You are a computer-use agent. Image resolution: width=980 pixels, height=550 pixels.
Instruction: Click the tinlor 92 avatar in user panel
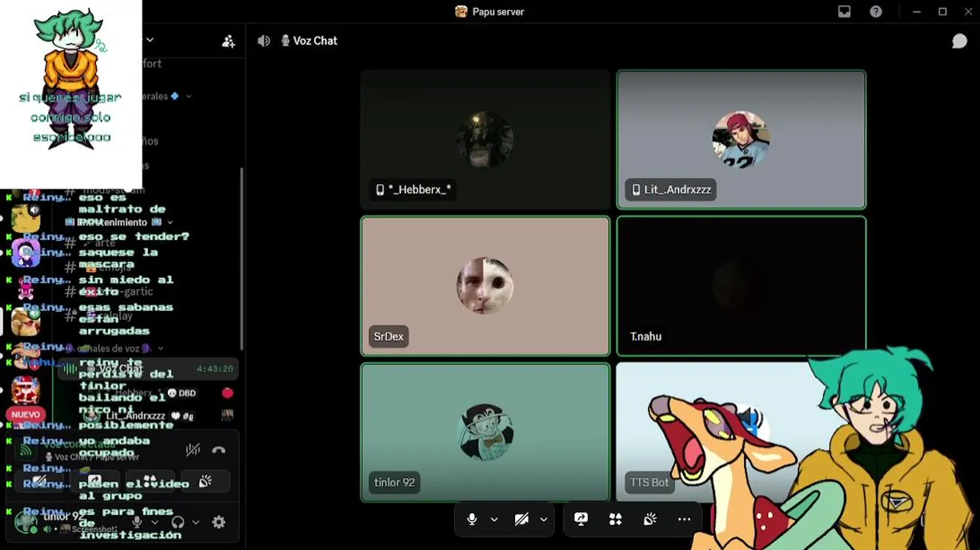pos(26,522)
